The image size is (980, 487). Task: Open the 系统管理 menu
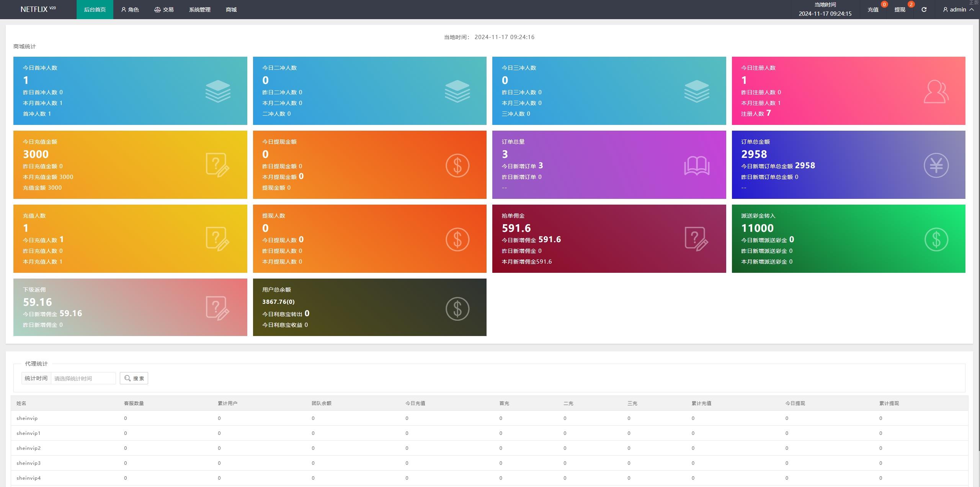click(x=199, y=10)
